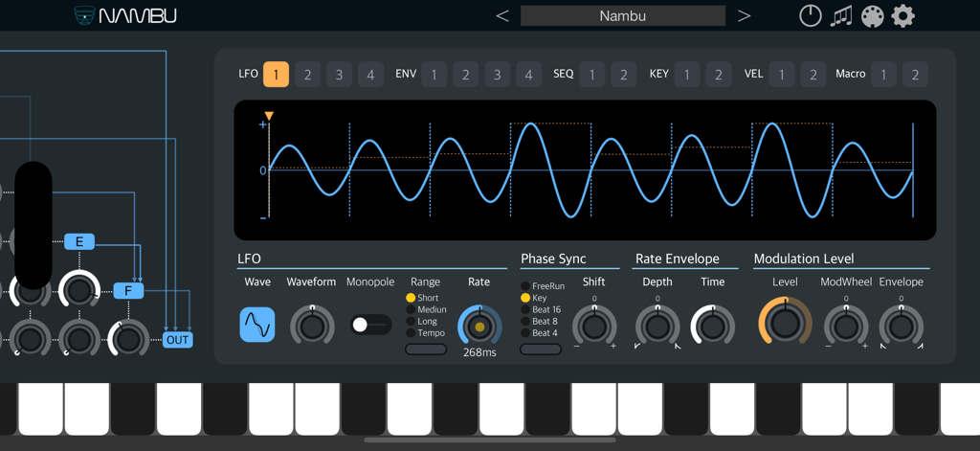Screen dimensions: 980x451
Task: Select LFO tab 3
Action: coord(340,75)
